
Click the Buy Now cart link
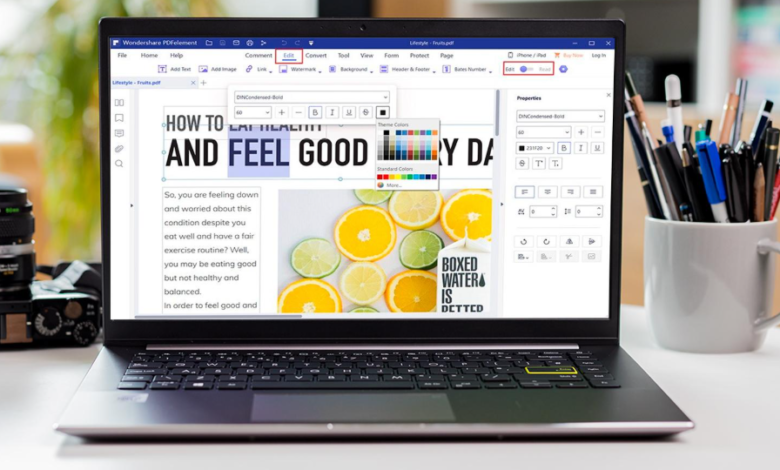[569, 55]
